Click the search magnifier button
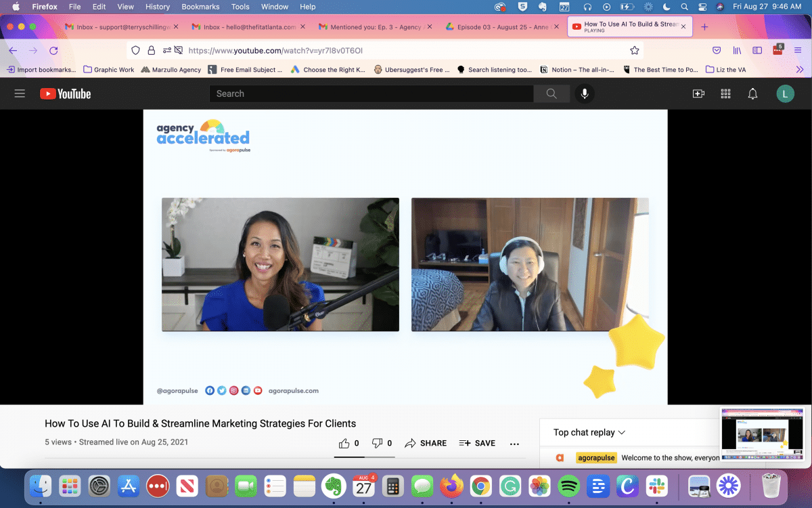Viewport: 812px width, 508px height. tap(551, 93)
